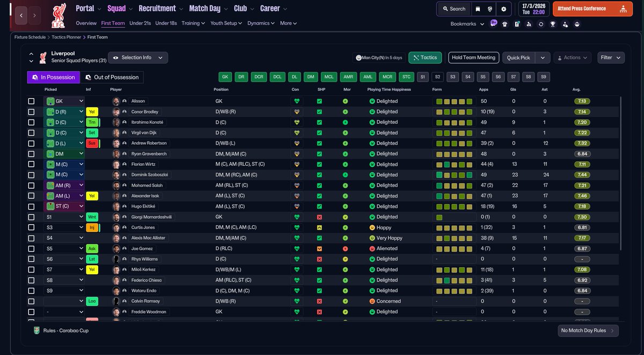Open Alisson's GK picked-position dropdown
Viewport: 644px width, 355px height.
pyautogui.click(x=64, y=101)
